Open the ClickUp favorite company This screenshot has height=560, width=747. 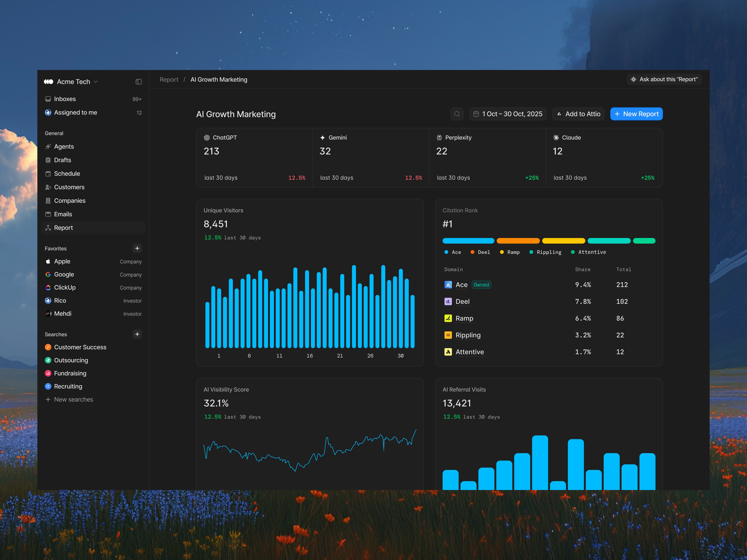[93, 288]
